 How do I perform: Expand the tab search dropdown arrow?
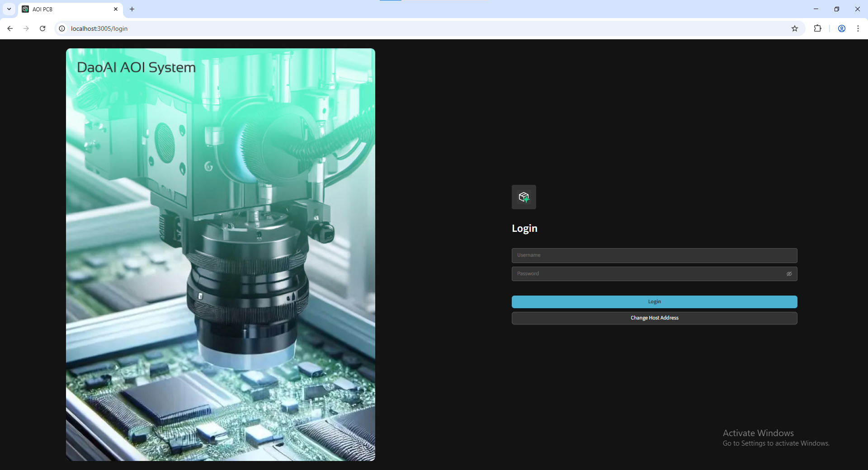tap(9, 9)
